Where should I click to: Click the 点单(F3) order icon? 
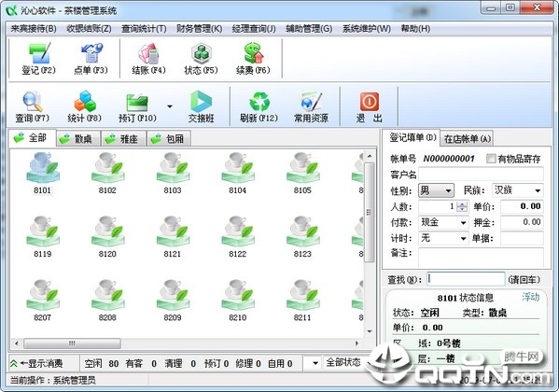(91, 59)
